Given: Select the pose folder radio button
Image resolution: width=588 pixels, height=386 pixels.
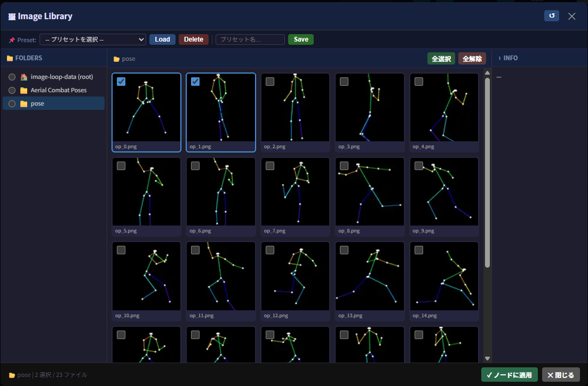Looking at the screenshot, I should pyautogui.click(x=12, y=104).
